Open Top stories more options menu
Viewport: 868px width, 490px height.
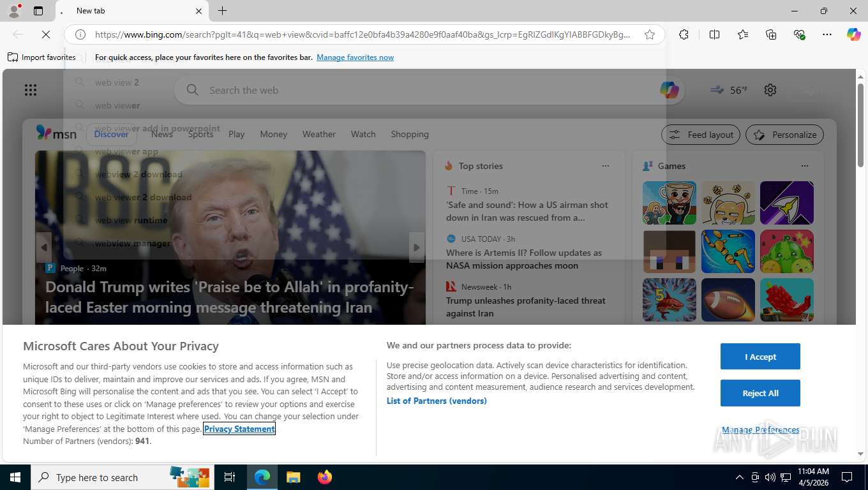(606, 166)
